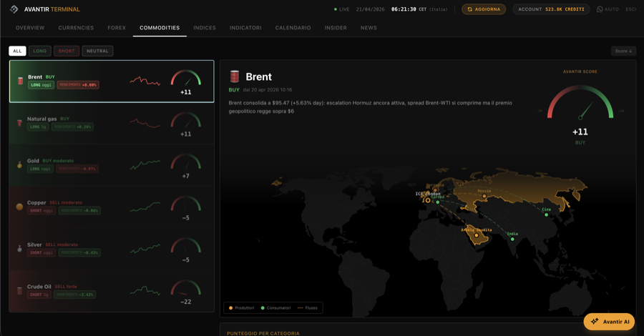
Task: Click the refresh icon in Aggiorna button
Action: [x=470, y=9]
